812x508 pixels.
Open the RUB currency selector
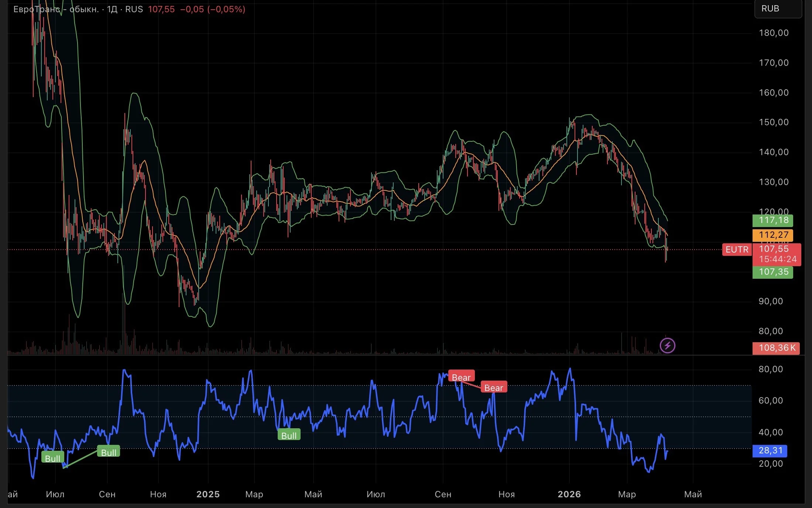point(778,8)
